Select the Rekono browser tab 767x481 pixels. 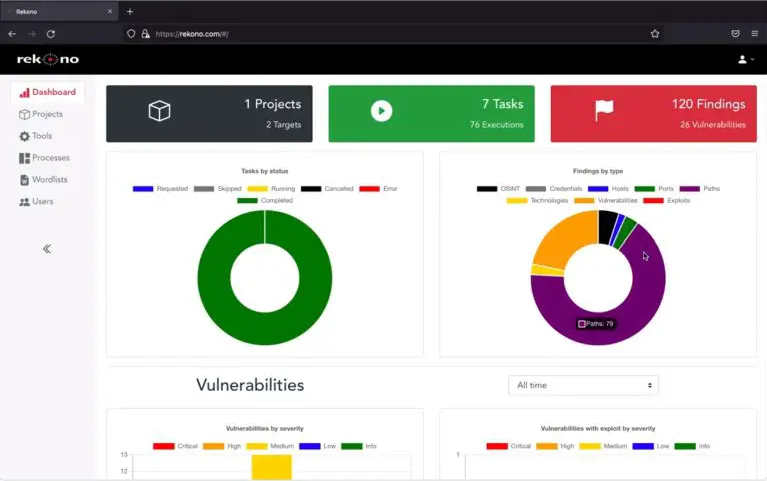coord(60,11)
